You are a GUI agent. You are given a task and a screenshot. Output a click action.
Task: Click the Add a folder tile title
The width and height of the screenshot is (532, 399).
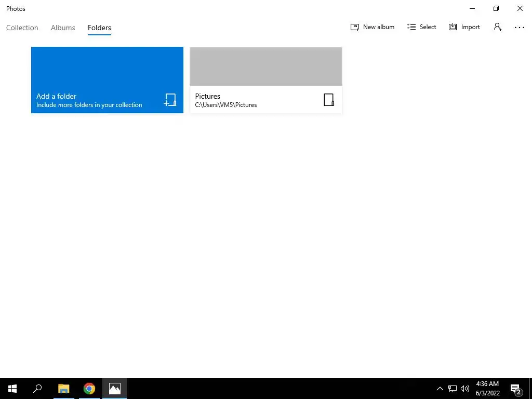[x=56, y=96]
